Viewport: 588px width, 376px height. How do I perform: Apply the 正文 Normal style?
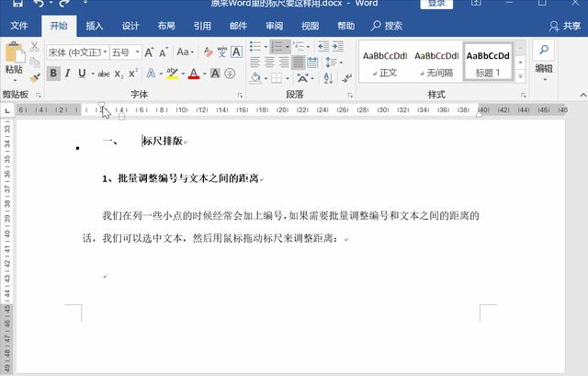tap(385, 63)
